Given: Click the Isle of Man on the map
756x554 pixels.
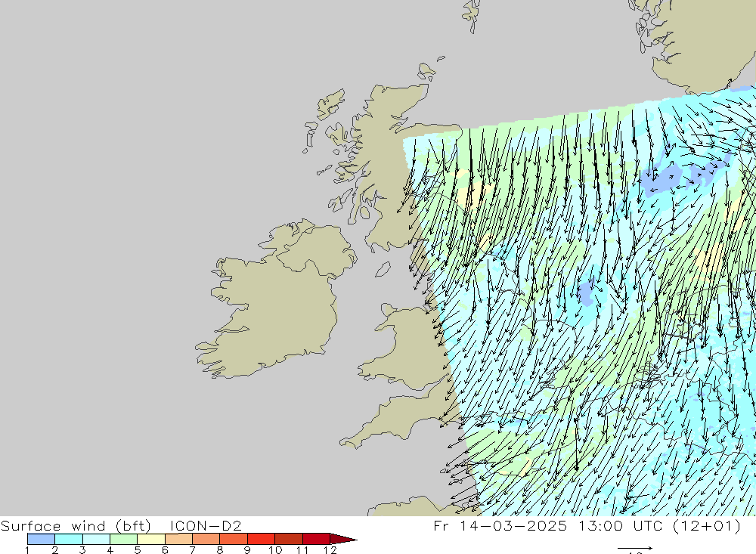Looking at the screenshot, I should [x=383, y=270].
